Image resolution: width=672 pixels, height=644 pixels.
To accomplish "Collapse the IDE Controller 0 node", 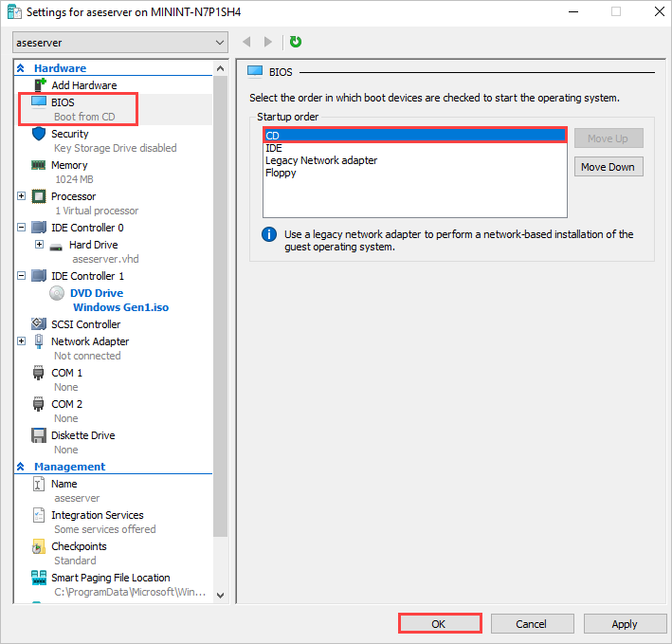I will click(x=21, y=228).
